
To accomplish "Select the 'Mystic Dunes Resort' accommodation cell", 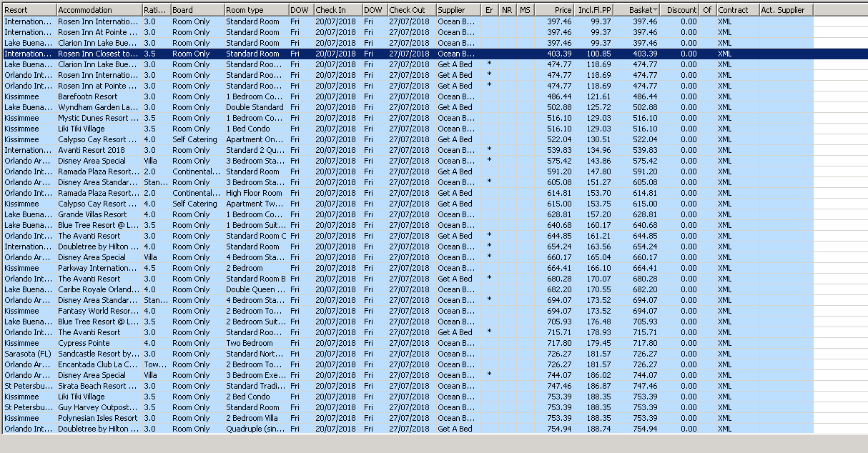I will click(x=99, y=118).
